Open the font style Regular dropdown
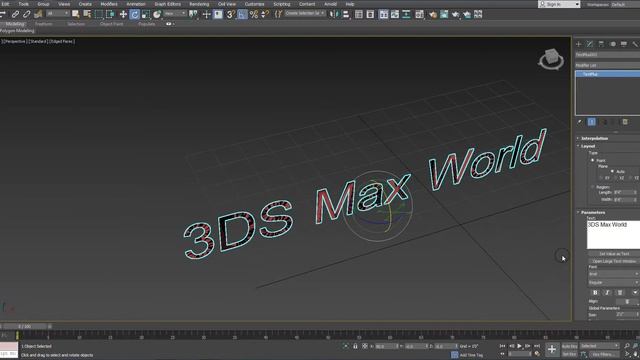The width and height of the screenshot is (640, 360). tap(613, 282)
